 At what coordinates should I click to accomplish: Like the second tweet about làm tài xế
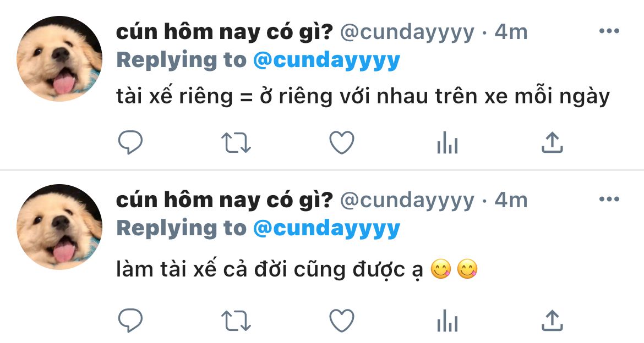pos(342,320)
